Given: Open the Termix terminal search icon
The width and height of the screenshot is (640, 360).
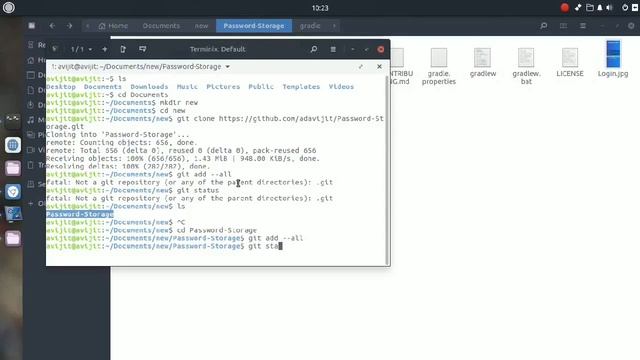Looking at the screenshot, I should 313,49.
